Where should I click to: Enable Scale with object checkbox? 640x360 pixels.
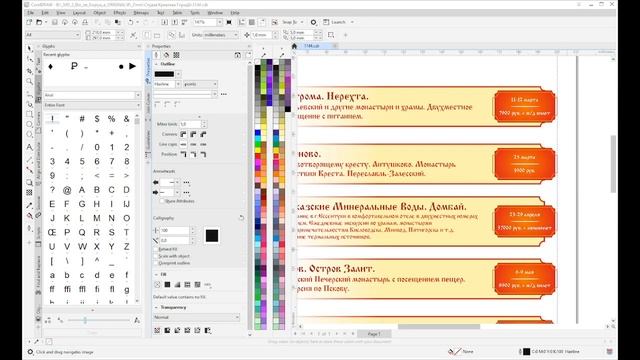point(156,256)
